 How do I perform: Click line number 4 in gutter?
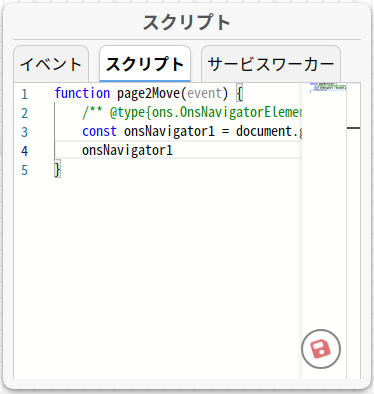click(24, 151)
